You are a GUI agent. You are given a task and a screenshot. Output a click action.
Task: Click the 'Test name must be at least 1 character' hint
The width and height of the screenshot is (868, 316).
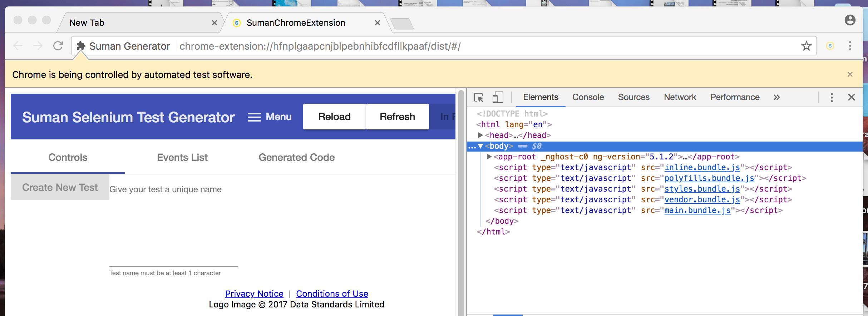(x=165, y=273)
